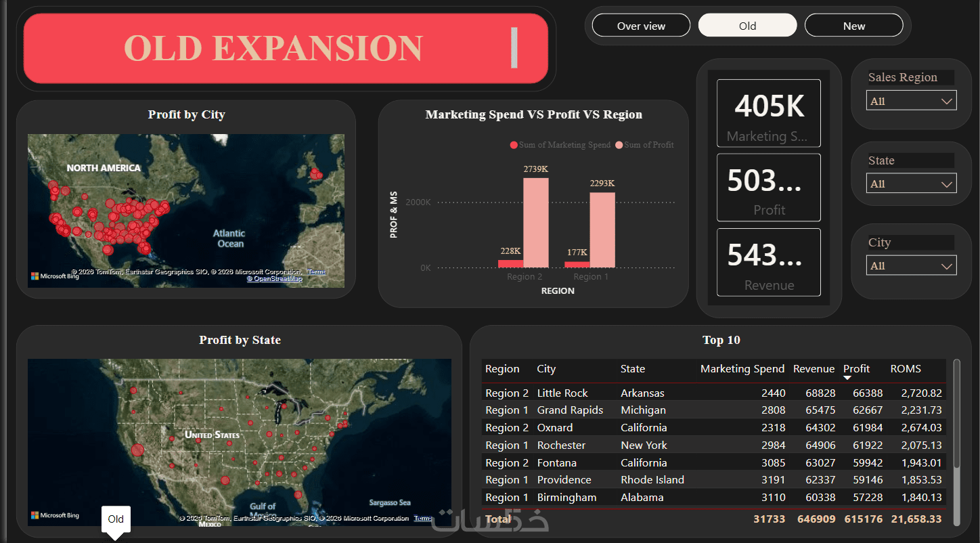
Task: Click the sort arrow under Profit column header
Action: pos(847,378)
